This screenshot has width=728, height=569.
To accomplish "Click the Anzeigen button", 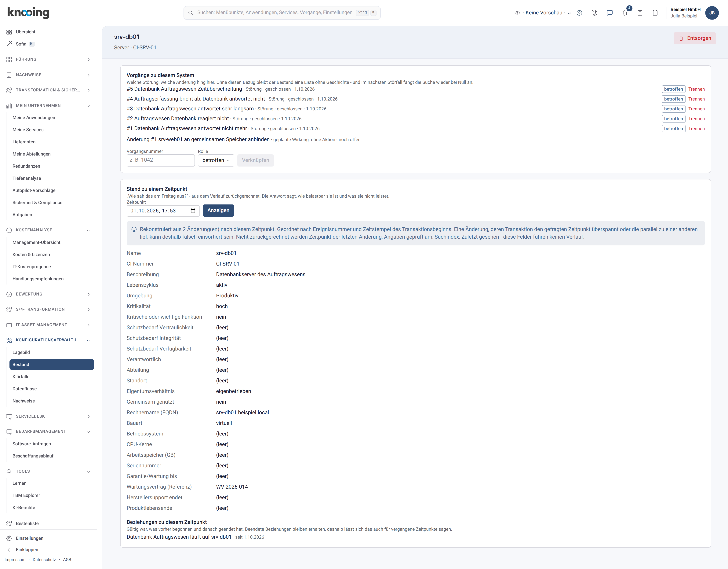I will (x=218, y=211).
